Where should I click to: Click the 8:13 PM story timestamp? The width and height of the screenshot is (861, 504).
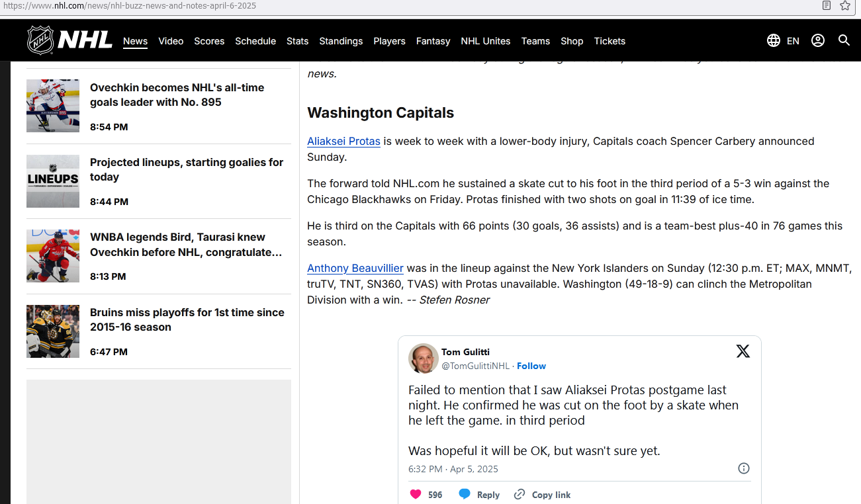tap(108, 276)
